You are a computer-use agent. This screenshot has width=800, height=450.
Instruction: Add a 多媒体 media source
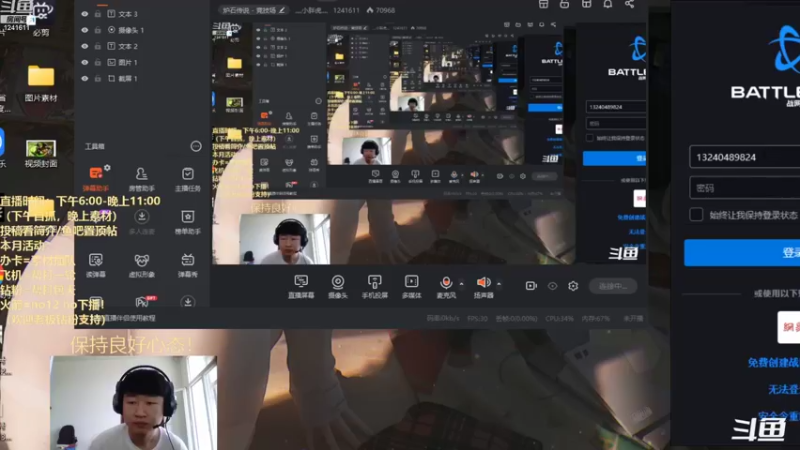click(x=412, y=286)
